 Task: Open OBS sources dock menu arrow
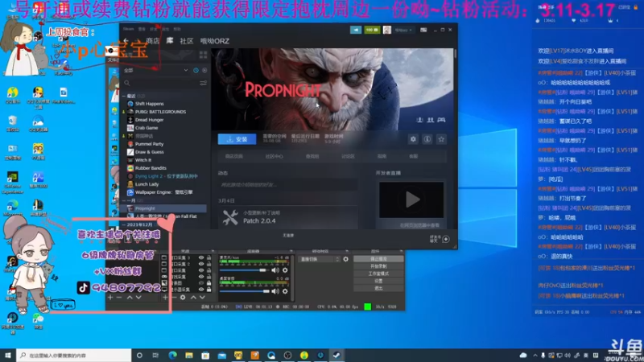(213, 251)
